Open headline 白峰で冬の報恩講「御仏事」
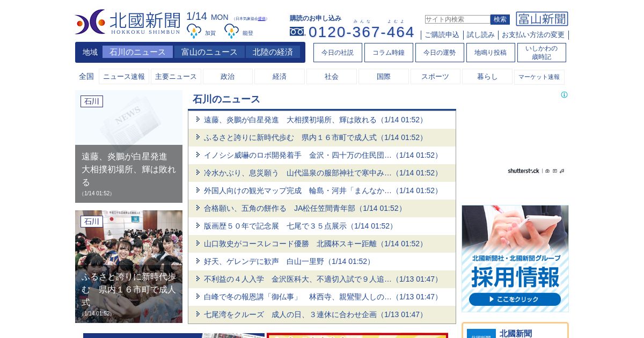644x338 pixels. [323, 297]
